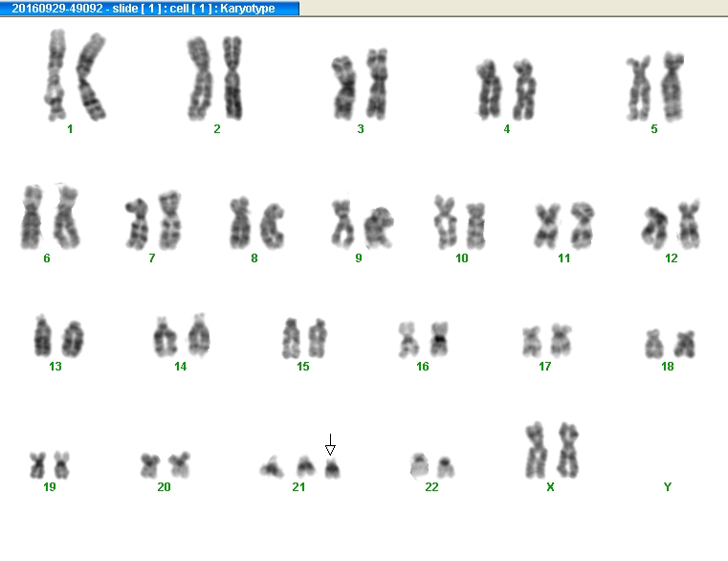Click the green label '17'
The height and width of the screenshot is (561, 728).
[x=544, y=367]
